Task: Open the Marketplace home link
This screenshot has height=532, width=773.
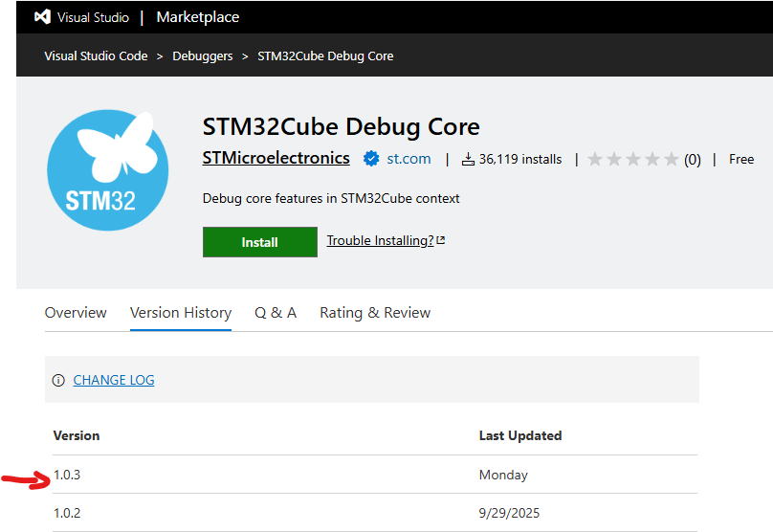Action: coord(197,17)
